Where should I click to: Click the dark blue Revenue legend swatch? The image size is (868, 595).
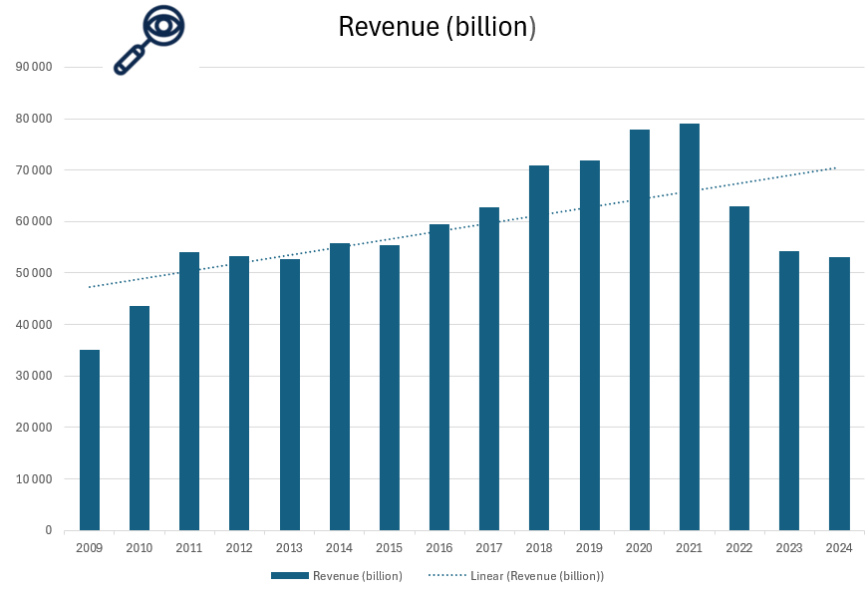click(289, 576)
